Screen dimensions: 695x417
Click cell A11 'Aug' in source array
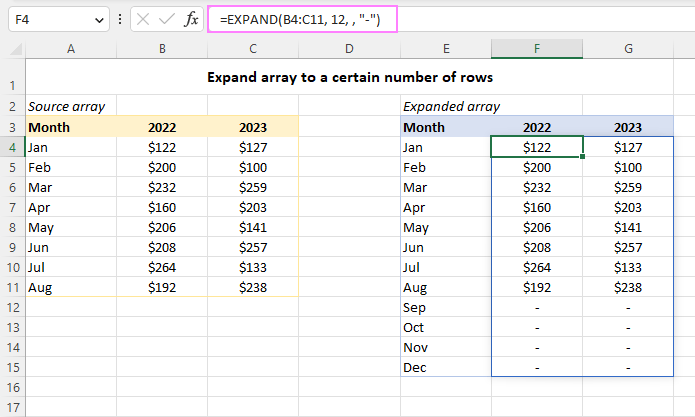(x=71, y=287)
